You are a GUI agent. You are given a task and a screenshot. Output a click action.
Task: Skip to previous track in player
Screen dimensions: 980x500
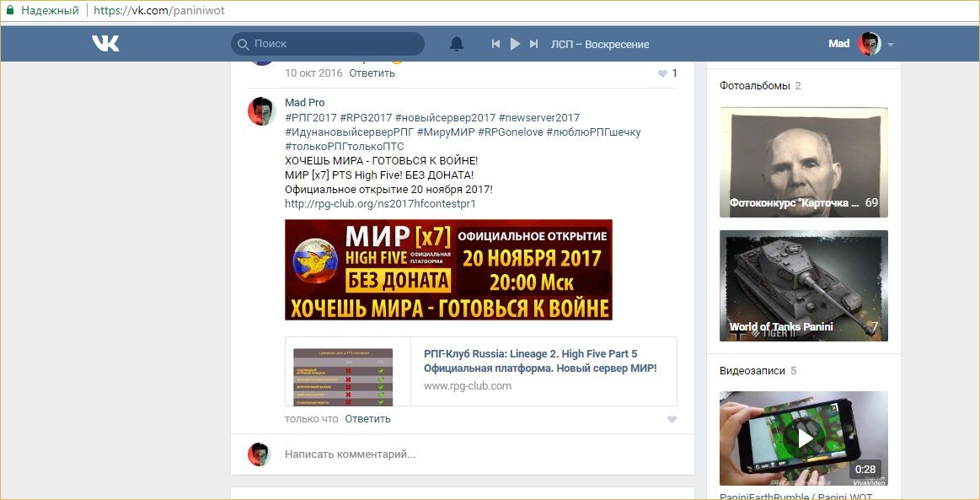tap(495, 44)
